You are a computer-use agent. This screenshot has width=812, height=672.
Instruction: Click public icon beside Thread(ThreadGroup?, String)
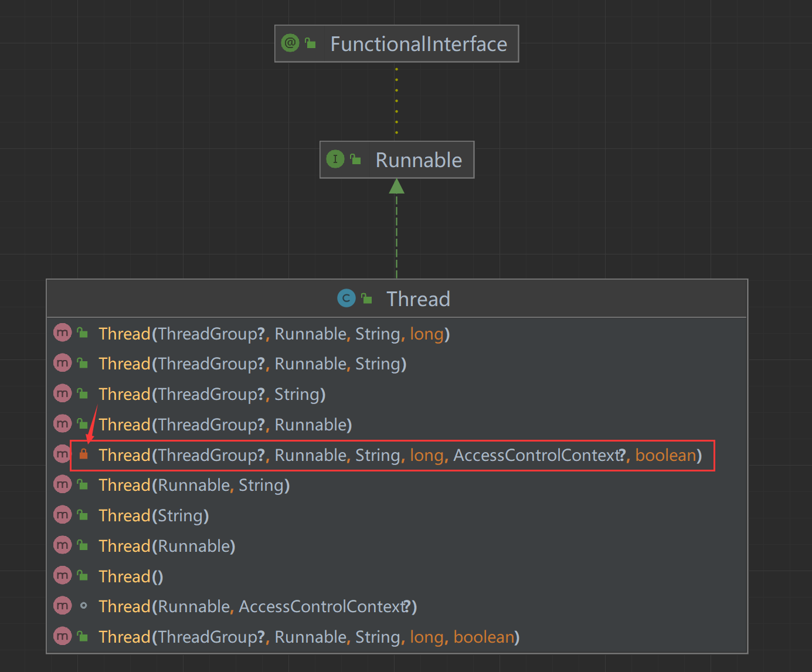(x=83, y=393)
